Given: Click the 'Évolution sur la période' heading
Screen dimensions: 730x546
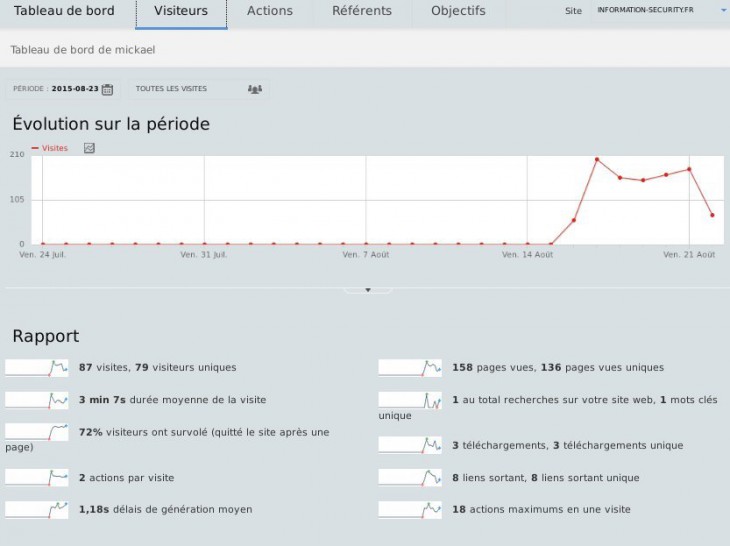Looking at the screenshot, I should (111, 124).
